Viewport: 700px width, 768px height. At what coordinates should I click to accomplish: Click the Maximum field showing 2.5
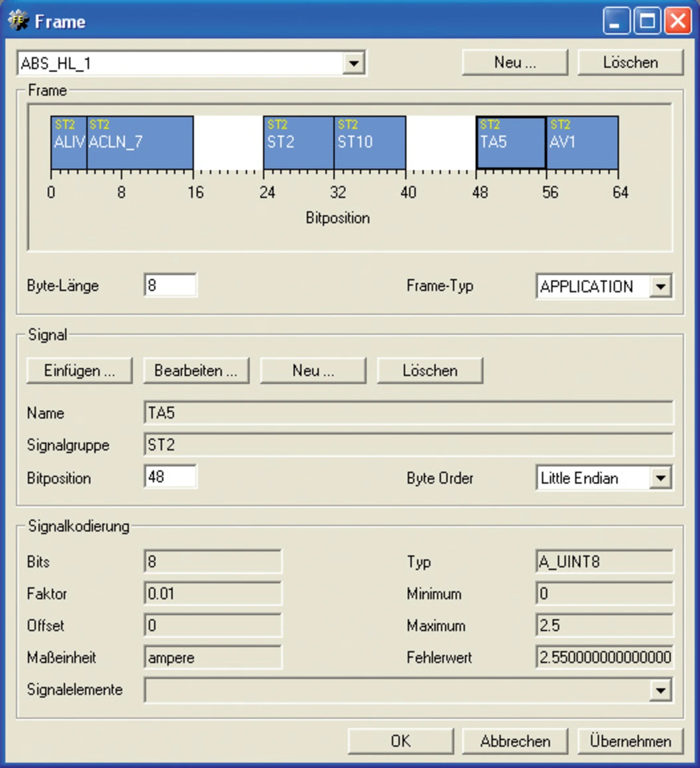(x=605, y=625)
